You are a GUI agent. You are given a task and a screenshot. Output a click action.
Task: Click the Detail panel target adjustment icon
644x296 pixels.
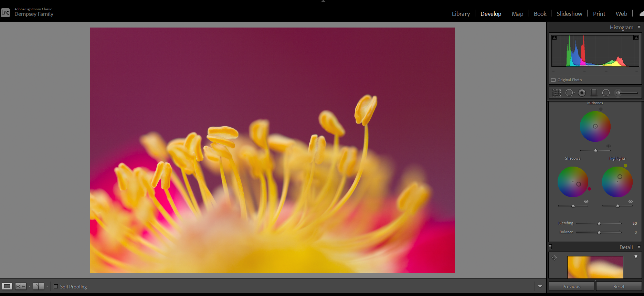coord(554,258)
